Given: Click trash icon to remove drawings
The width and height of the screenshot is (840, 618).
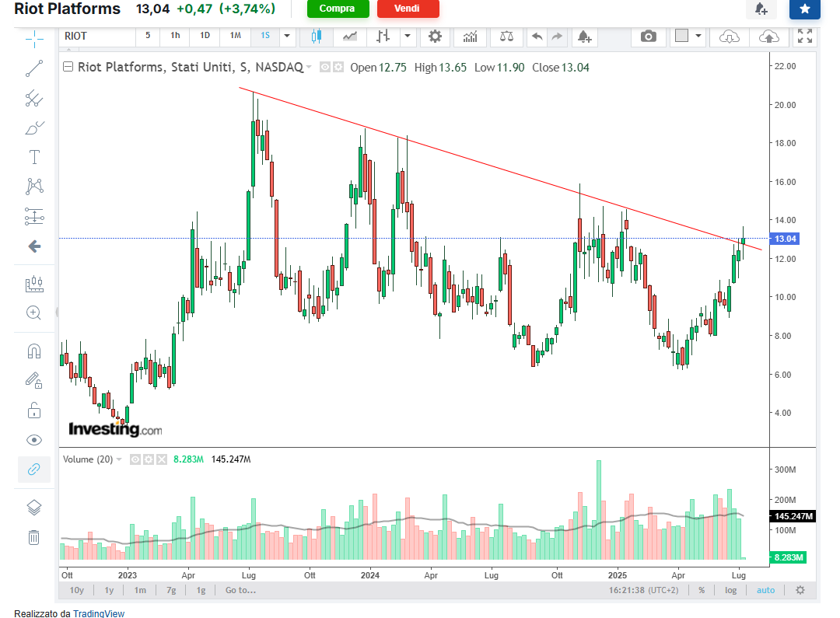Looking at the screenshot, I should 33,537.
